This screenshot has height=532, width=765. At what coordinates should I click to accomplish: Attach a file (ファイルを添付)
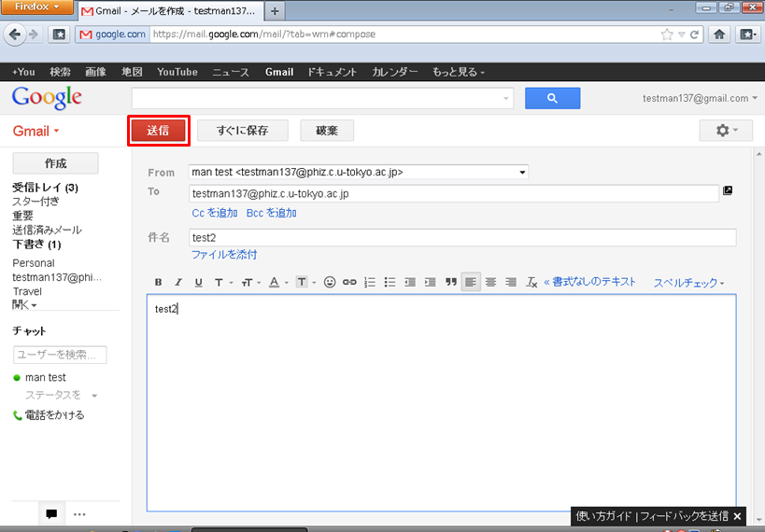224,255
